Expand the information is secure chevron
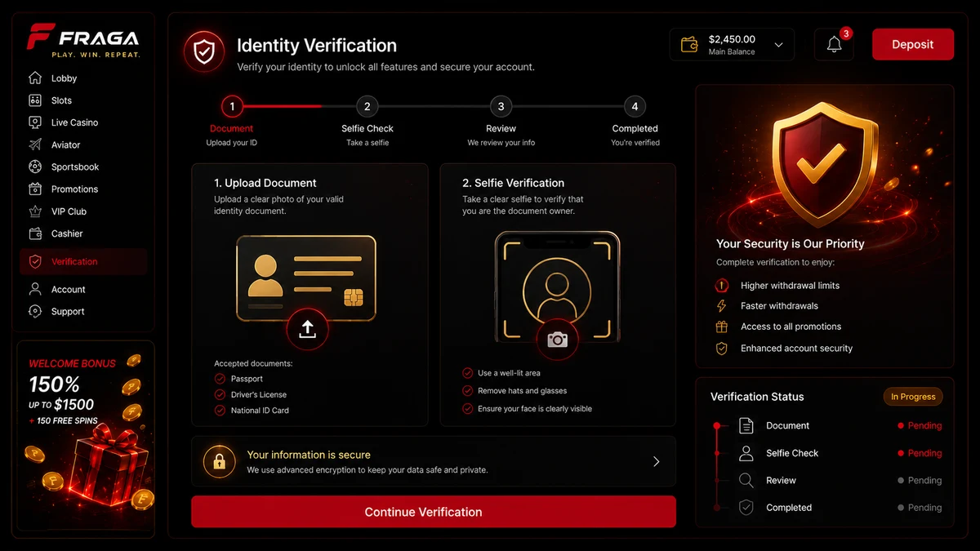 656,461
